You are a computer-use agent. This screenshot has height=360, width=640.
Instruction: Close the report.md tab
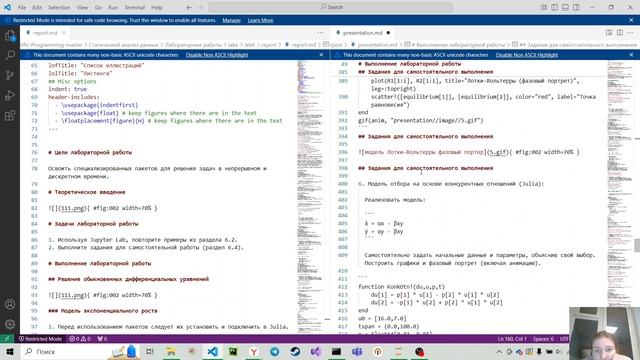coord(64,33)
